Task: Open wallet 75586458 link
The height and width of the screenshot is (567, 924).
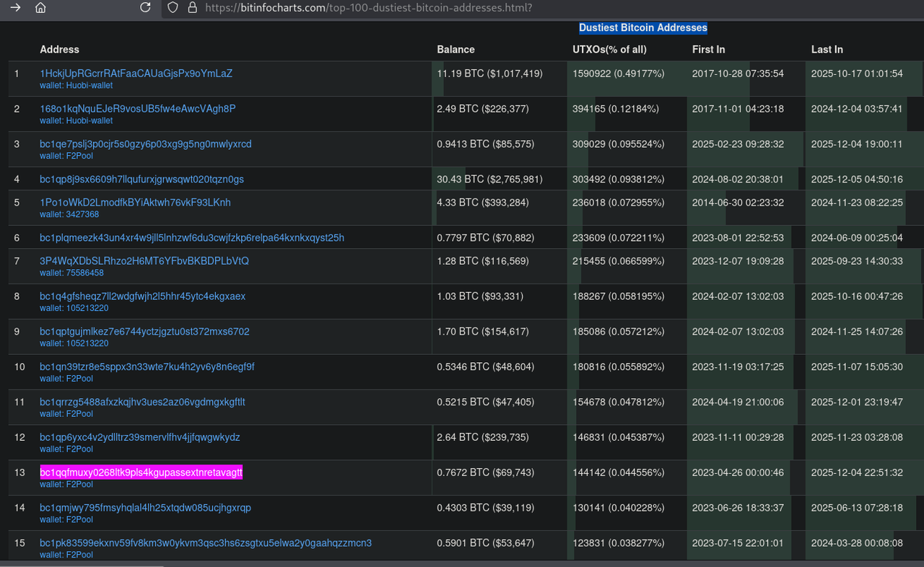Action: tap(71, 273)
